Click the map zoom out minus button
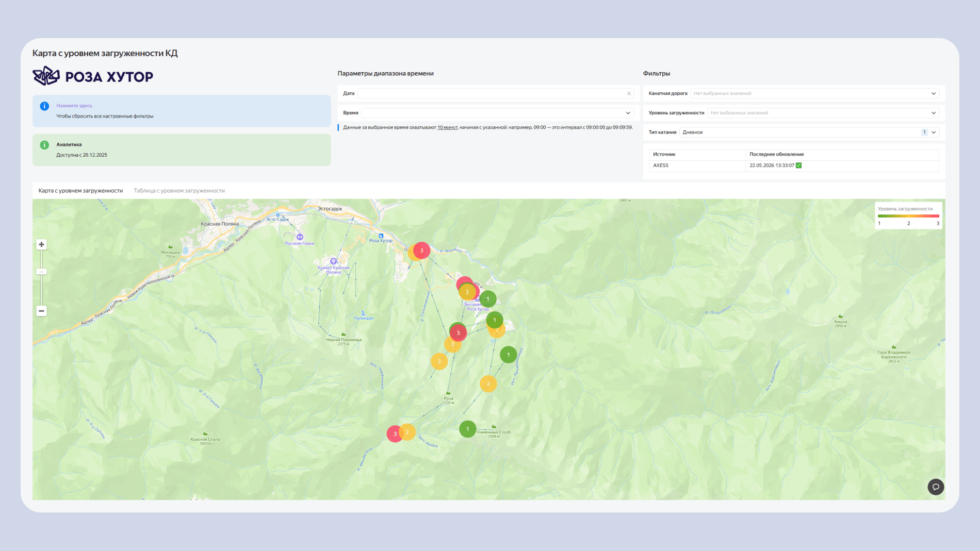 [x=41, y=311]
